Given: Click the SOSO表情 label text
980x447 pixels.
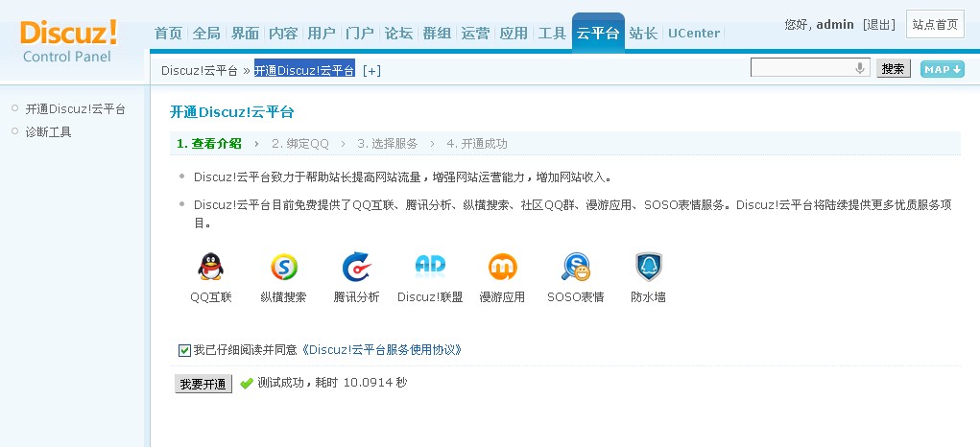Looking at the screenshot, I should [x=576, y=297].
